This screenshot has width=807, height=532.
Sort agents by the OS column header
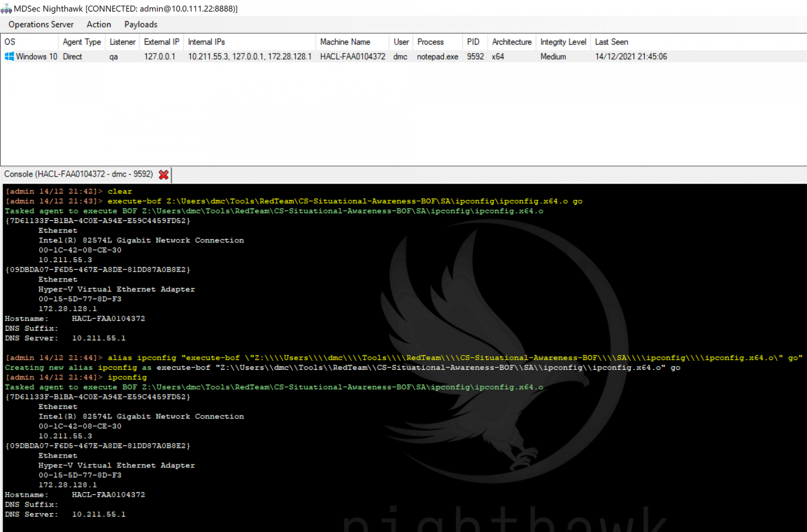(x=9, y=42)
